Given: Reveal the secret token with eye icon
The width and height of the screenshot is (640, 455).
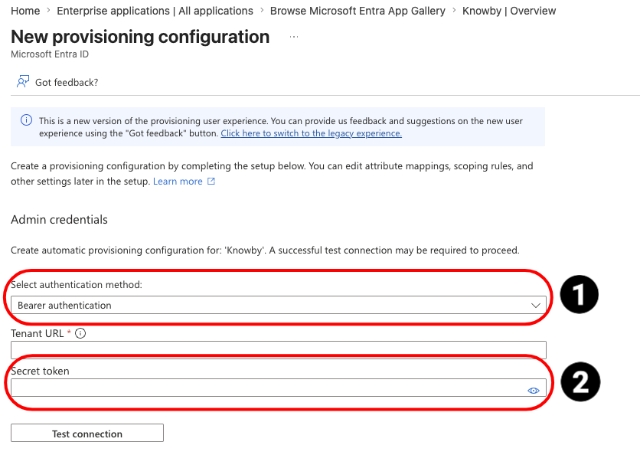Looking at the screenshot, I should click(533, 391).
